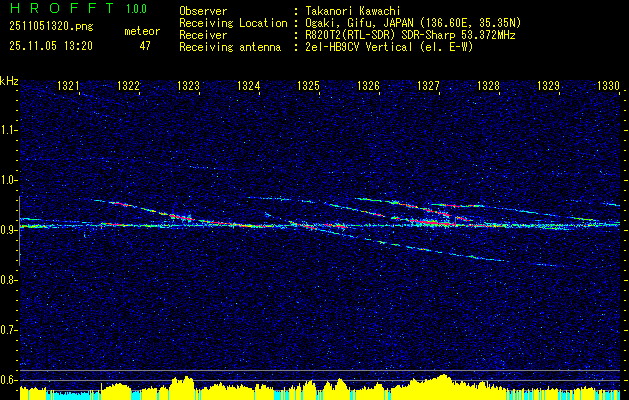The width and height of the screenshot is (629, 400).
Task: Click the filename 2511051320.png
Action: 51,27
